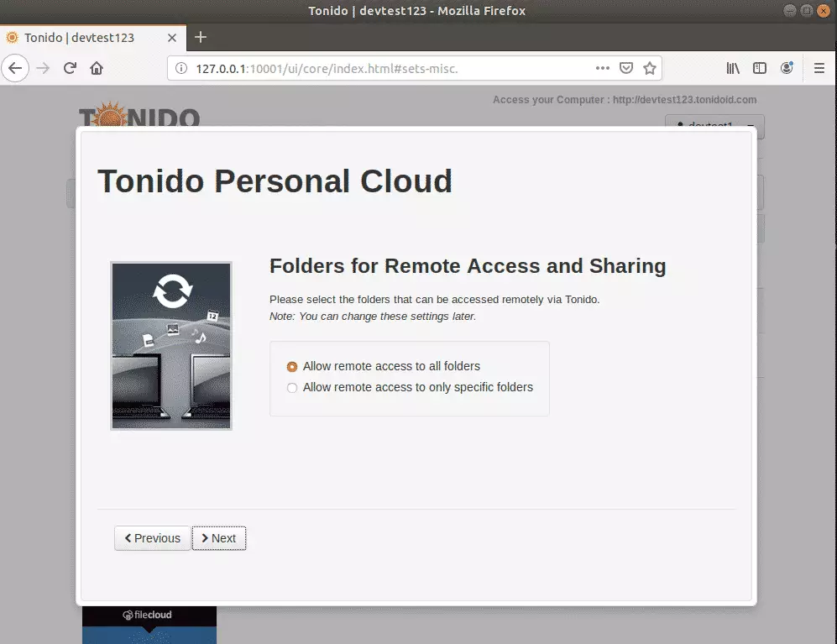This screenshot has height=644, width=837.
Task: Click Folders for Remote Access and Sharing heading
Action: [468, 266]
